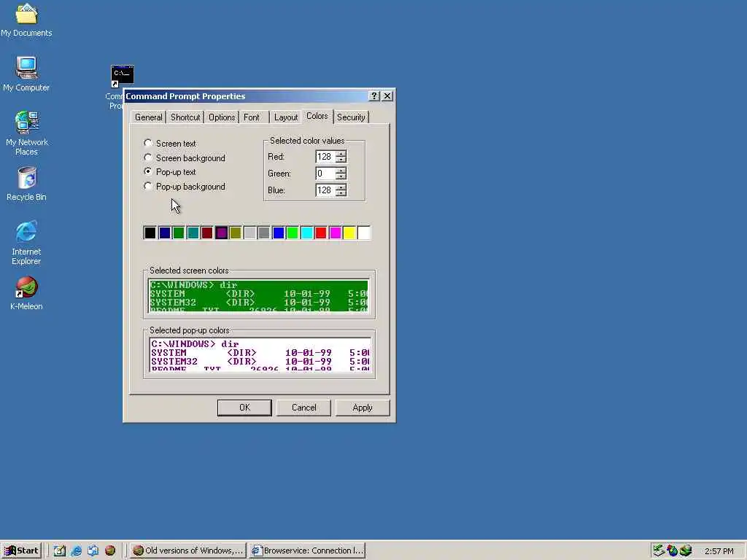Select the K-Meleon desktop shortcut
Image resolution: width=747 pixels, height=560 pixels.
[26, 293]
